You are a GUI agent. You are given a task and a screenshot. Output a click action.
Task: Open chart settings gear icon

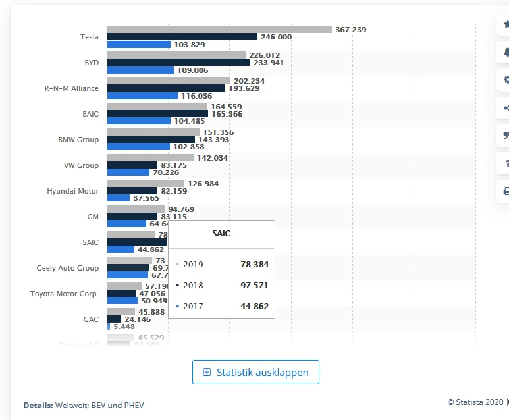[x=505, y=80]
